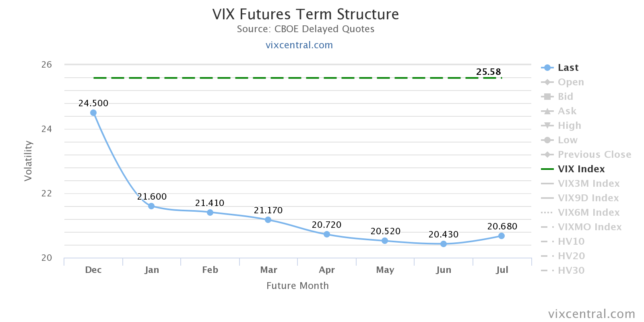This screenshot has height=322, width=644.
Task: Click the Jan data point at 21.600
Action: (151, 206)
